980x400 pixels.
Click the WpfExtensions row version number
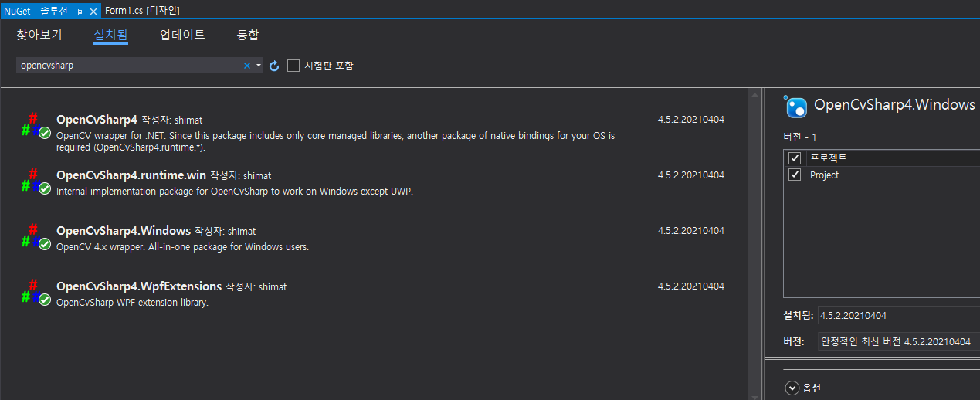click(691, 286)
